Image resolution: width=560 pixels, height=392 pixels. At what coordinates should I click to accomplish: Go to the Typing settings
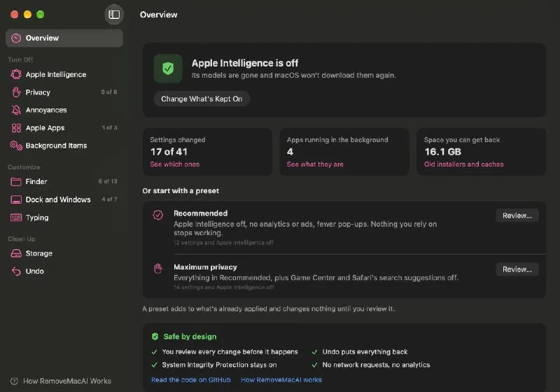click(64, 218)
